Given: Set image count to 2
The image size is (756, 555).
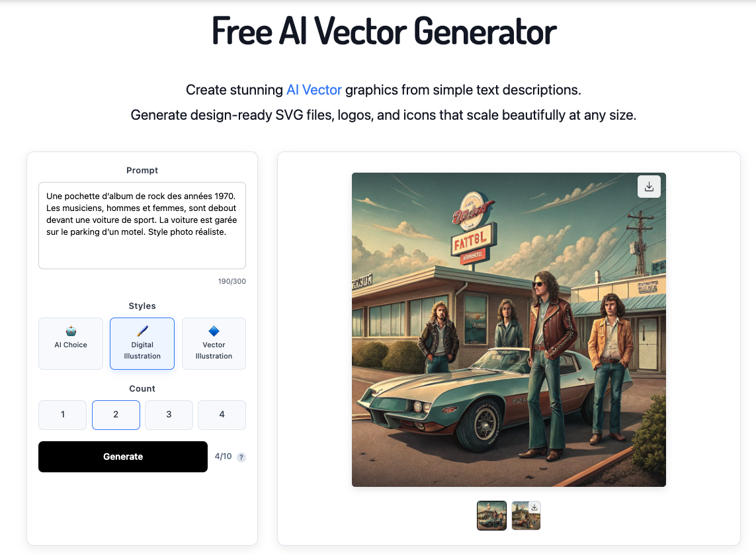Looking at the screenshot, I should tap(116, 415).
